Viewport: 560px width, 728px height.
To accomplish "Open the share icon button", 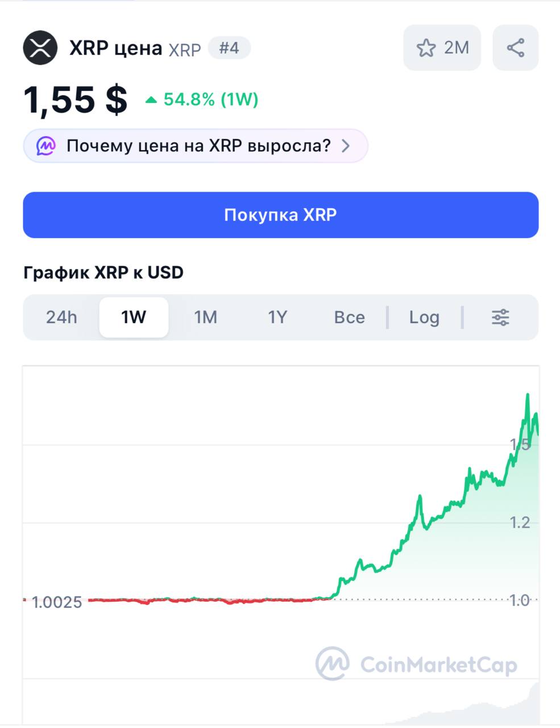I will pos(516,48).
